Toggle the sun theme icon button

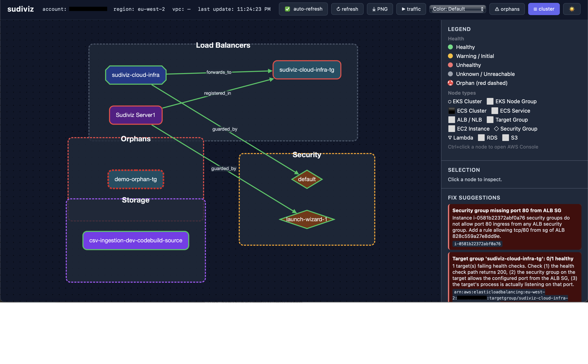(571, 9)
